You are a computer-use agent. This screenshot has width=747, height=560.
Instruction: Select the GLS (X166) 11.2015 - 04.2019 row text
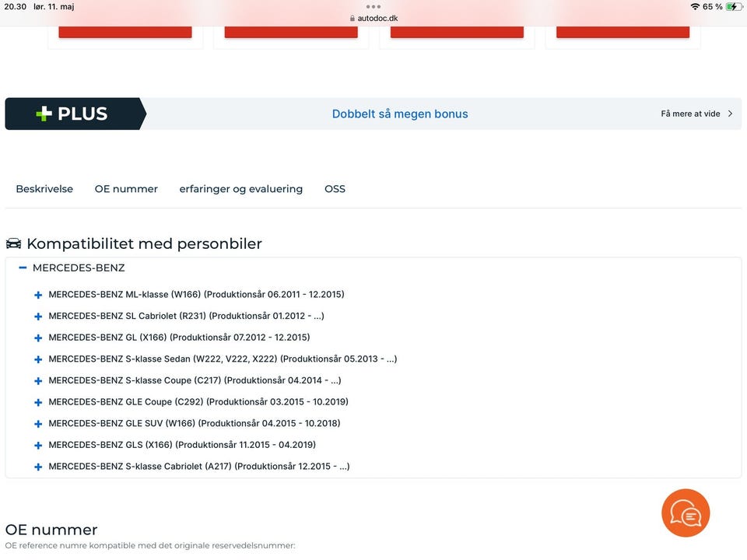click(x=182, y=445)
